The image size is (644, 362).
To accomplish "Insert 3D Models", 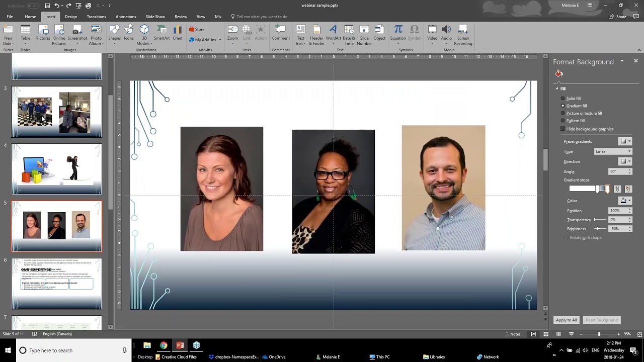I will click(x=144, y=35).
